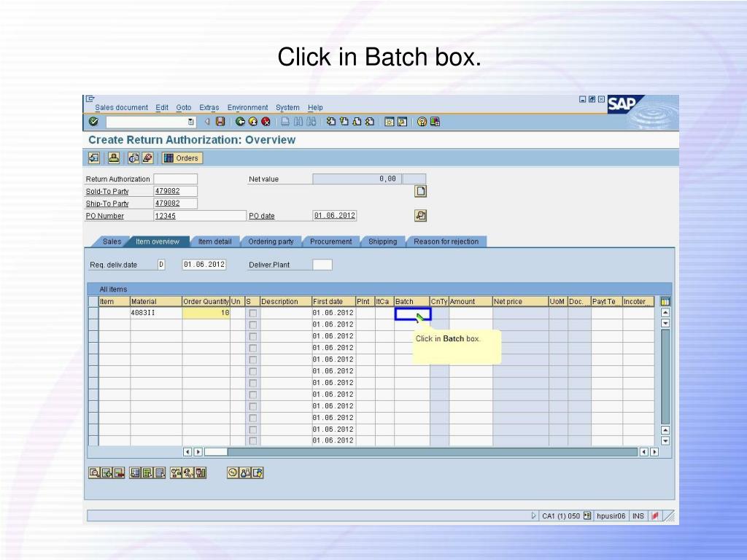Screen dimensions: 747x560
Task: Click in the Batch box of first row
Action: [x=413, y=314]
